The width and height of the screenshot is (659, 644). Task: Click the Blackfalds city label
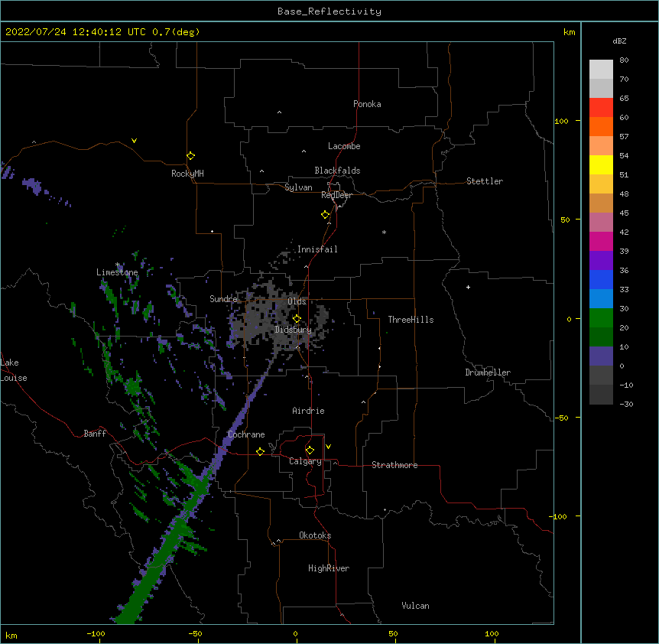pyautogui.click(x=337, y=171)
